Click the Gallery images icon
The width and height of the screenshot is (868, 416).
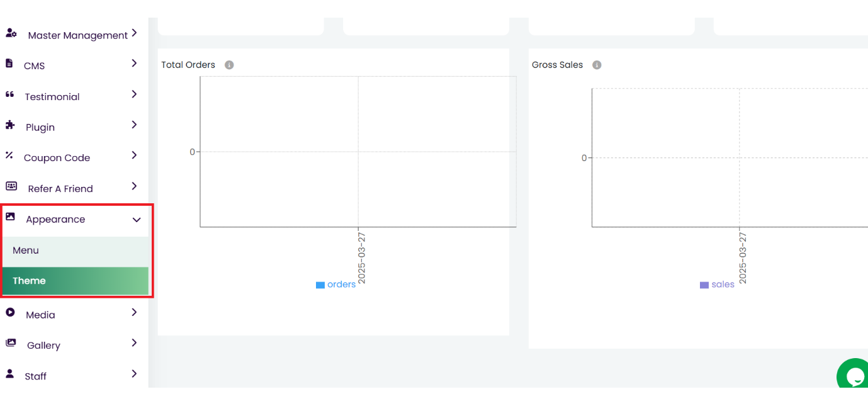(x=11, y=343)
